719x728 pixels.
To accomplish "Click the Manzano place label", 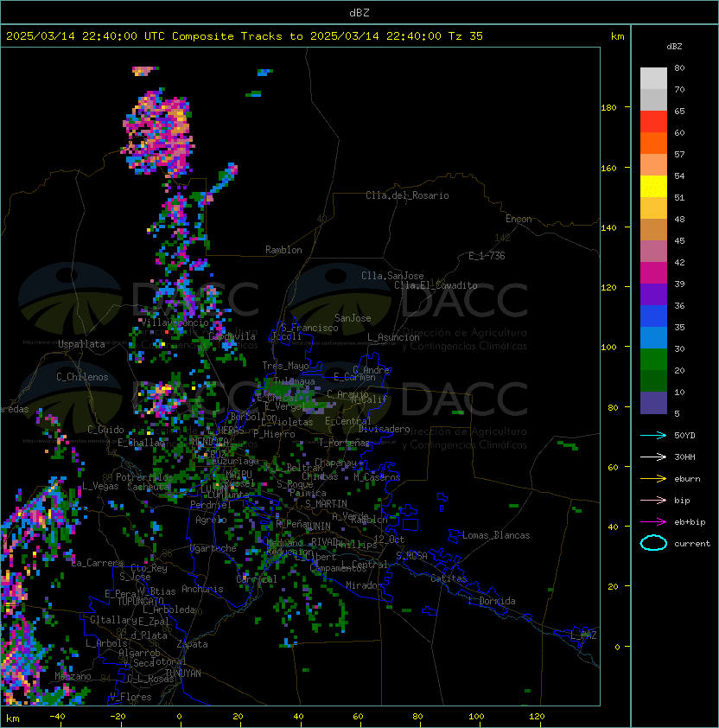I will click(73, 676).
